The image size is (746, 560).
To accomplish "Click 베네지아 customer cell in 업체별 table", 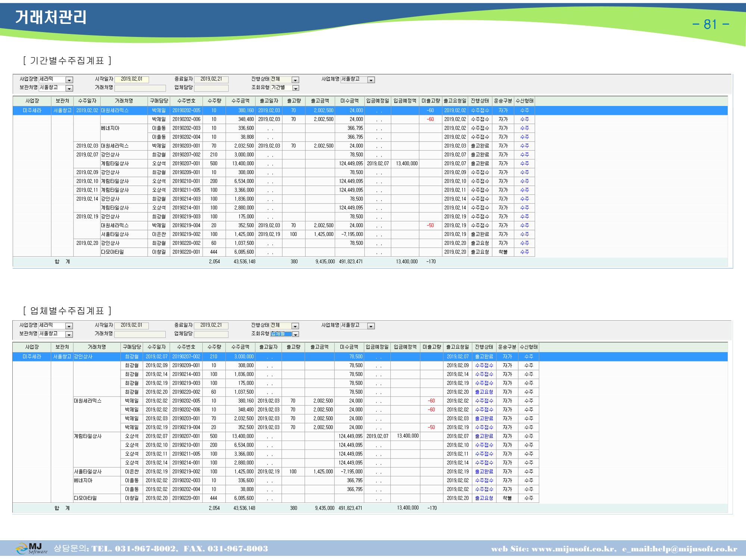I will pos(97,480).
